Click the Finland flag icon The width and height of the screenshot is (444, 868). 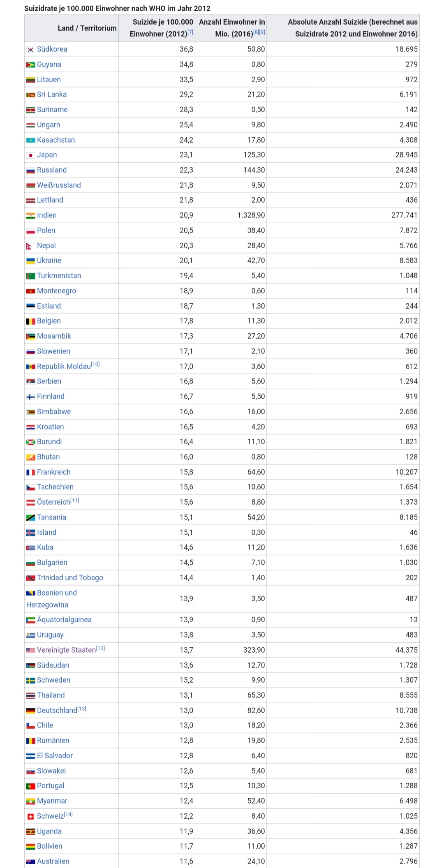point(30,397)
